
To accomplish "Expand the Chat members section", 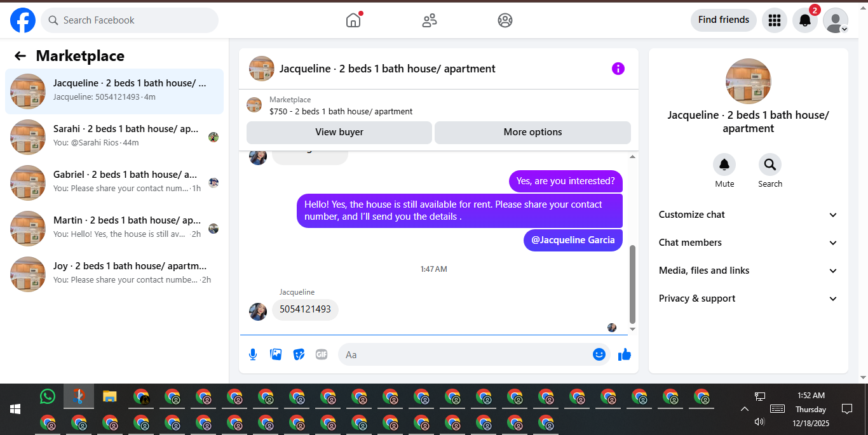I will [x=749, y=243].
